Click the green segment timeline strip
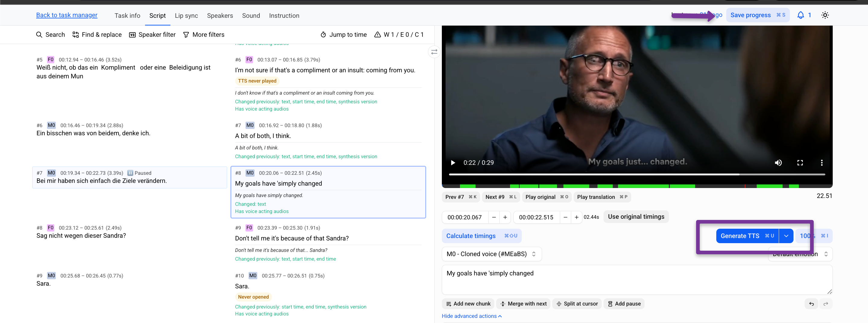Image resolution: width=868 pixels, height=323 pixels. tap(637, 186)
